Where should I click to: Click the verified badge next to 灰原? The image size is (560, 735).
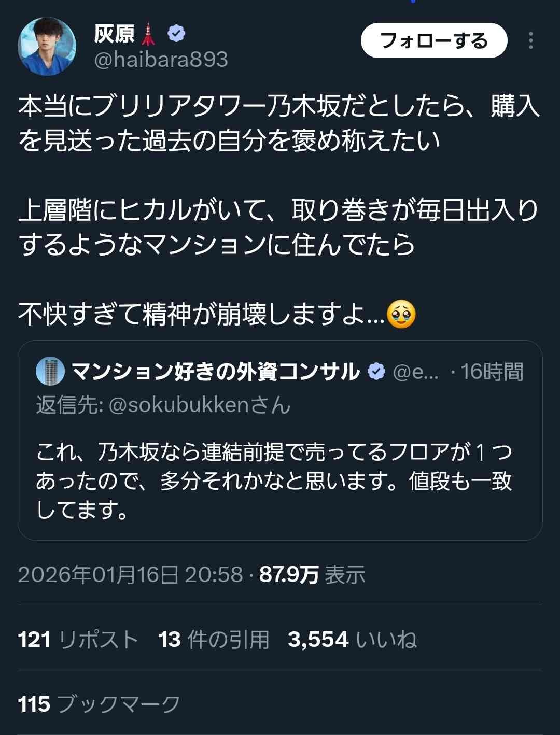point(176,34)
